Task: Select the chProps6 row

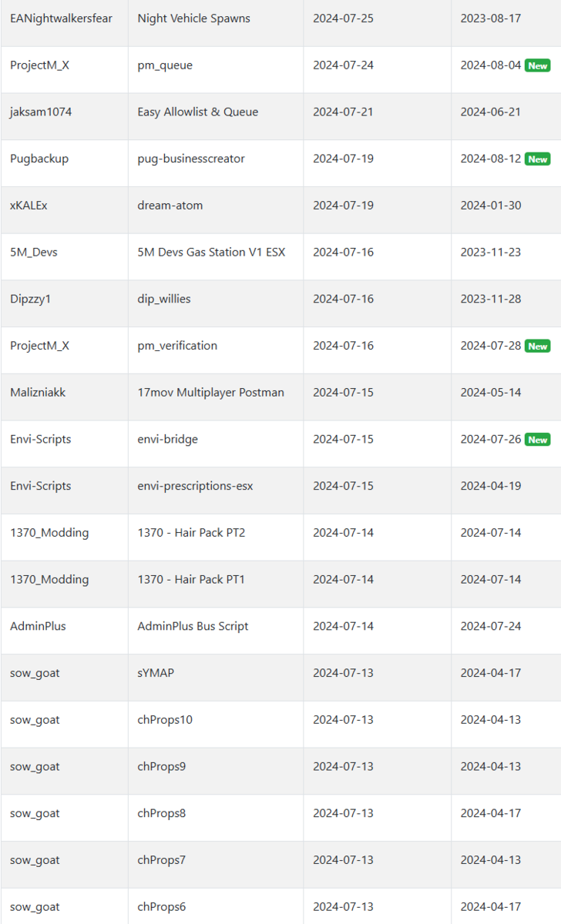Action: pyautogui.click(x=280, y=906)
